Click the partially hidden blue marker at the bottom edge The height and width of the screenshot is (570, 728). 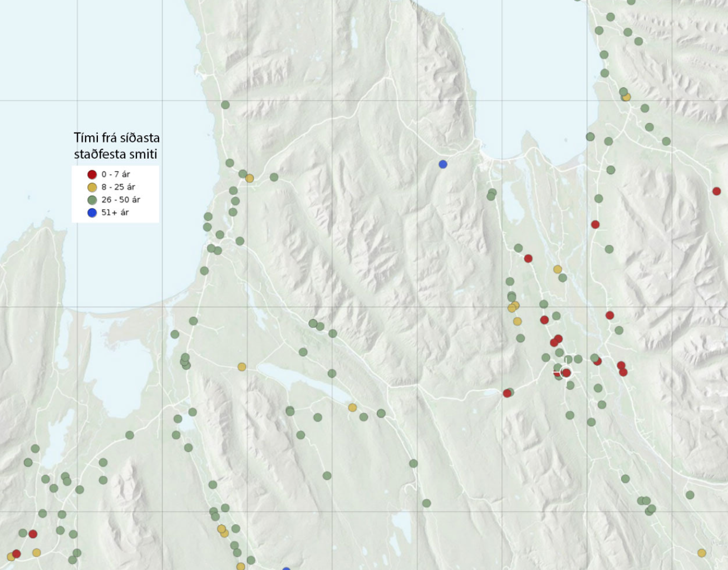pyautogui.click(x=286, y=568)
